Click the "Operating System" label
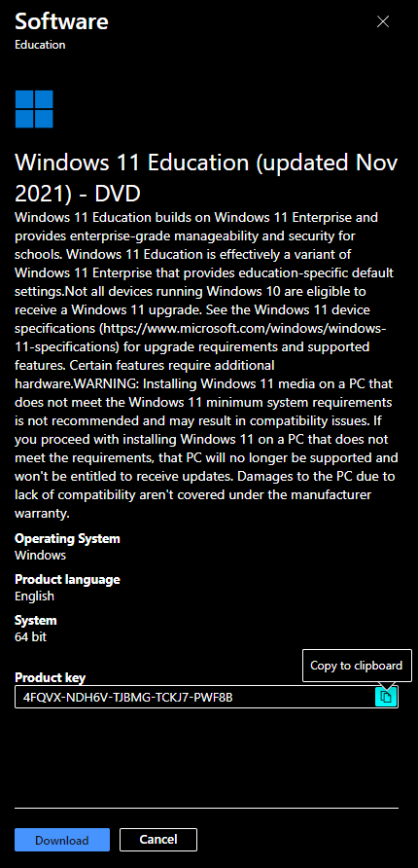The image size is (418, 868). (x=67, y=539)
